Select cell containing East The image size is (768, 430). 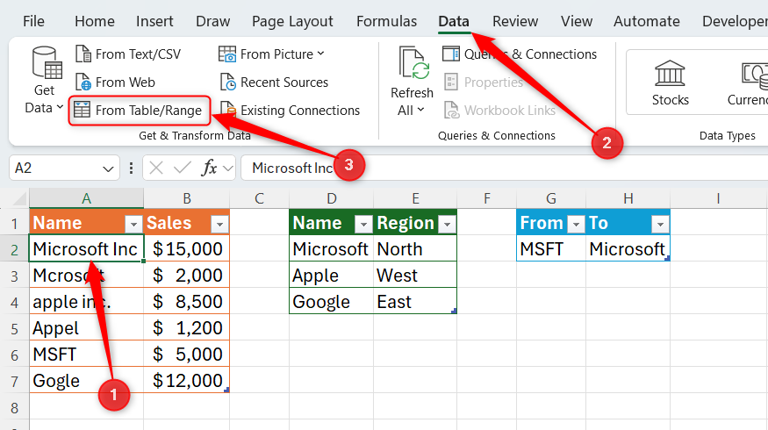coord(415,302)
